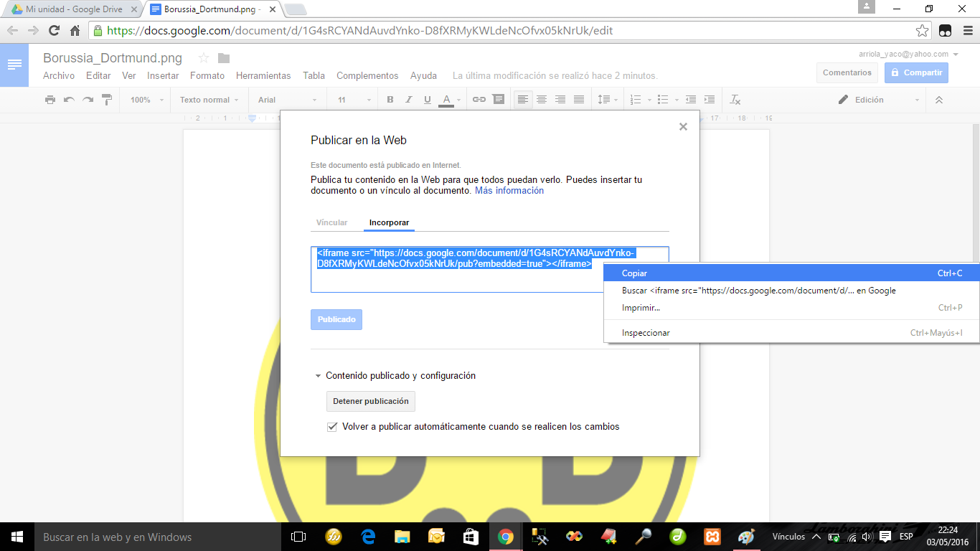Open the Complementos menu
The width and height of the screenshot is (980, 551).
(367, 75)
